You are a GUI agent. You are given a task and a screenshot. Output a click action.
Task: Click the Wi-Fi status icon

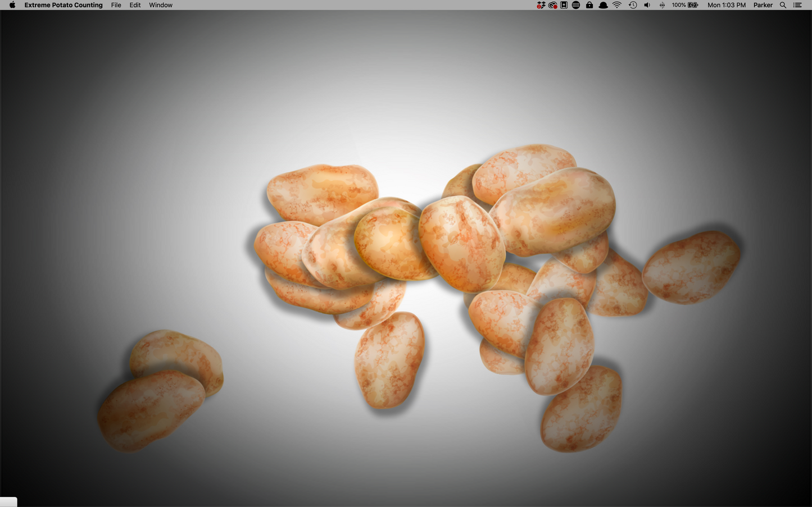pos(616,5)
